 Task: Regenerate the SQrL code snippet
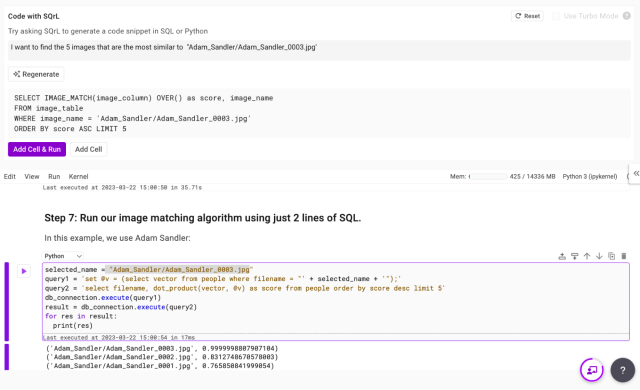[36, 74]
